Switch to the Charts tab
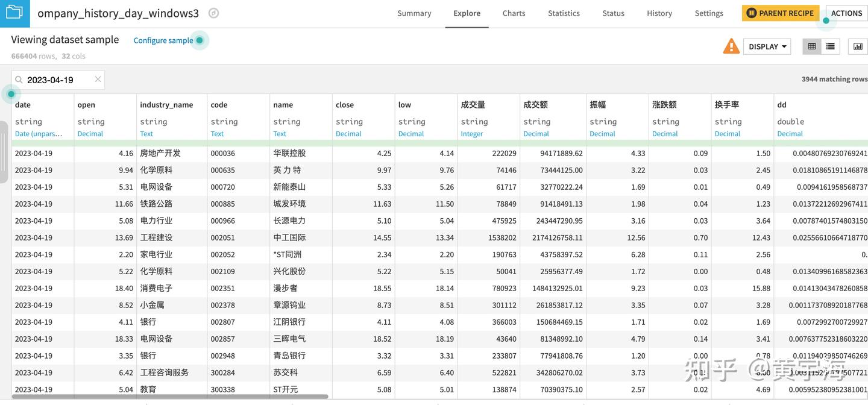The image size is (868, 405). pos(513,13)
